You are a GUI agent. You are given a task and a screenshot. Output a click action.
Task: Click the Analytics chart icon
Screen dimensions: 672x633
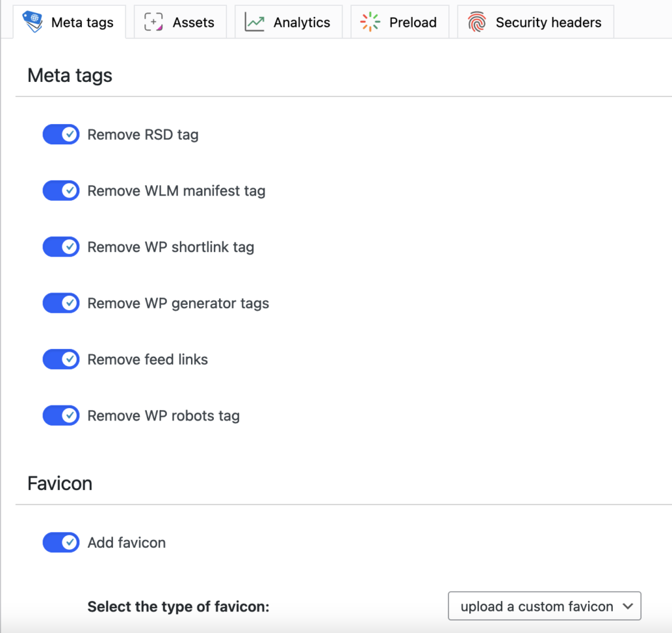coord(255,22)
